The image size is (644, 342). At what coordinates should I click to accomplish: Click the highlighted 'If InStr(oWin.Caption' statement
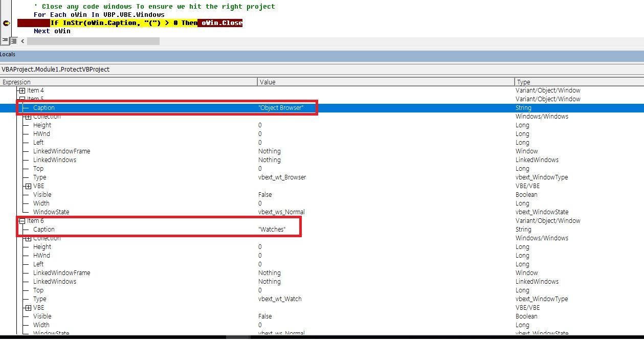[x=124, y=23]
